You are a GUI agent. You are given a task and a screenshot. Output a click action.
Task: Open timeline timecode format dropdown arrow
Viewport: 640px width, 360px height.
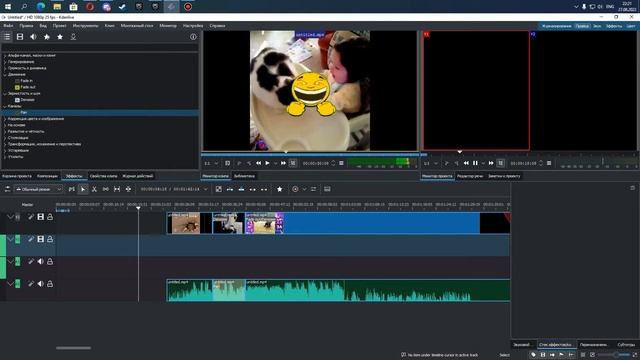[x=205, y=189]
